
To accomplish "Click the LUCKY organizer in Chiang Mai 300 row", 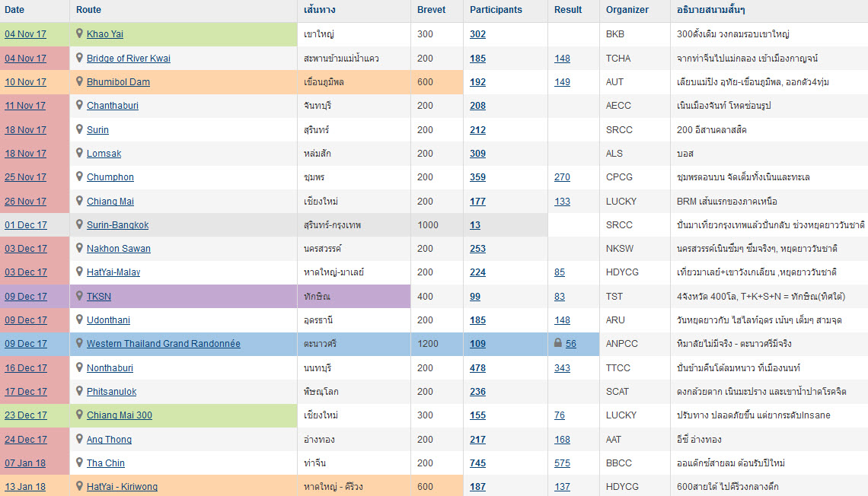I will pyautogui.click(x=634, y=415).
